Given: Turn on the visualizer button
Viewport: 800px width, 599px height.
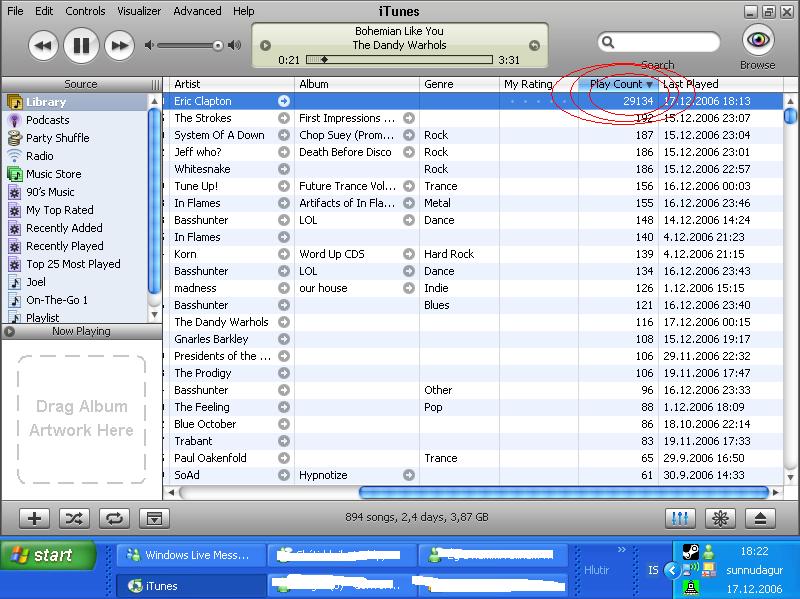Looking at the screenshot, I should (x=720, y=518).
